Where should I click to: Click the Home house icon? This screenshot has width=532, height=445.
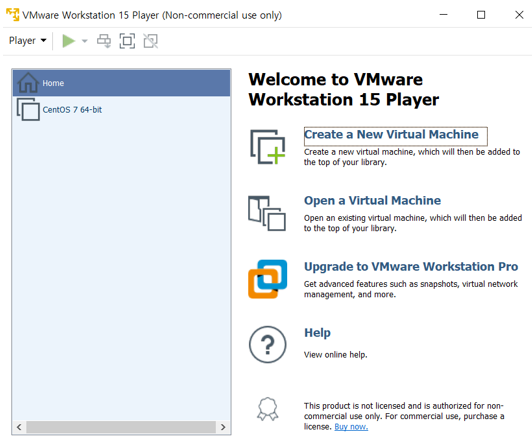[28, 83]
